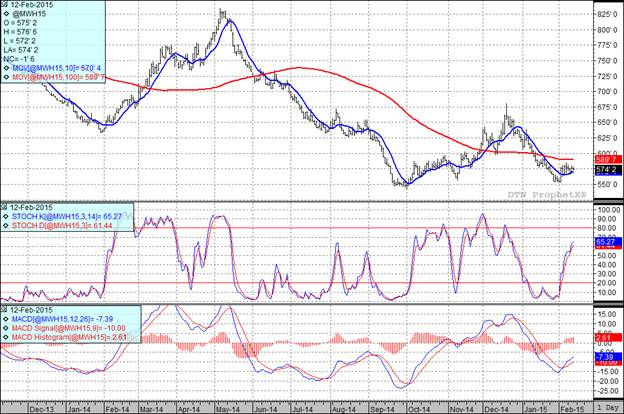Select the blue 65.27 stochastic value tag
The height and width of the screenshot is (414, 624).
607,241
